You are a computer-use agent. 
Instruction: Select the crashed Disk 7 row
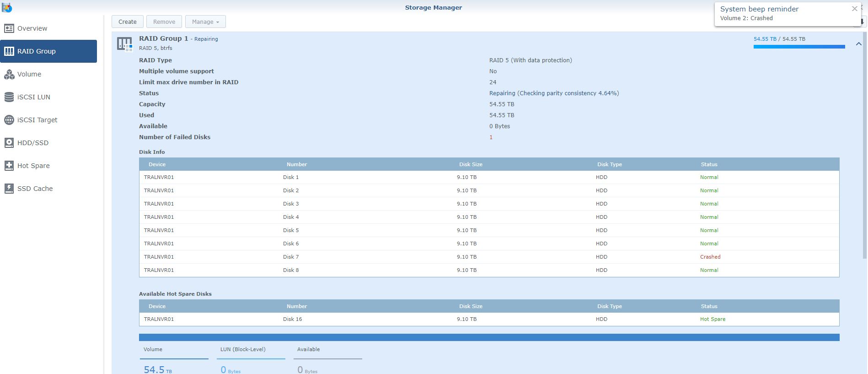489,257
